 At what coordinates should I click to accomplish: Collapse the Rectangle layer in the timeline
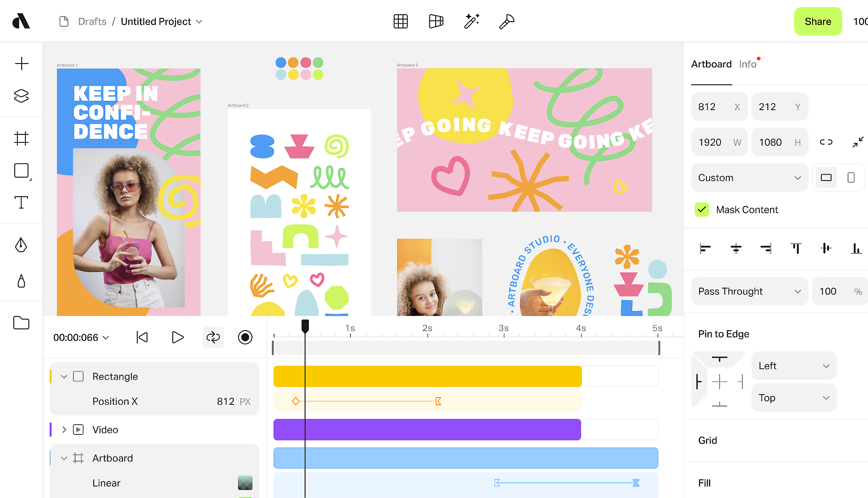point(64,376)
